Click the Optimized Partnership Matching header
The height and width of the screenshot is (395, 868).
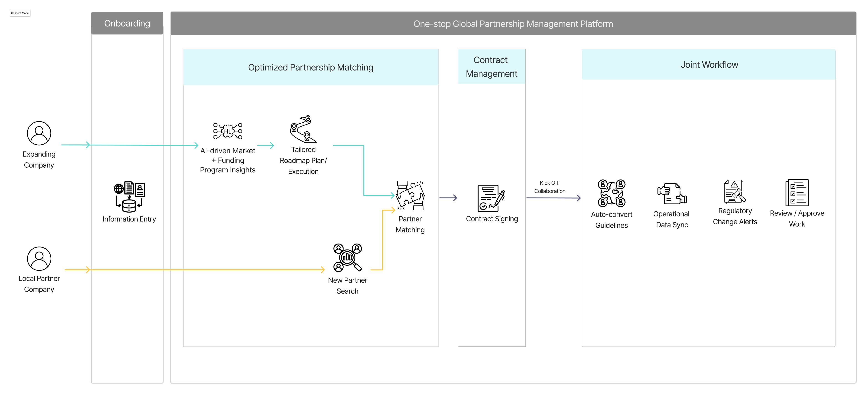[x=311, y=67]
